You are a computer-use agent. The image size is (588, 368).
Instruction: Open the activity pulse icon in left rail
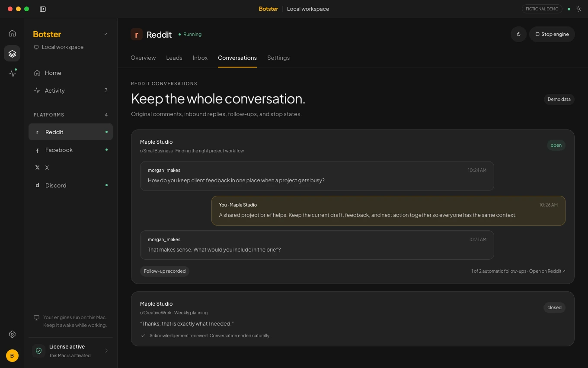pos(12,73)
